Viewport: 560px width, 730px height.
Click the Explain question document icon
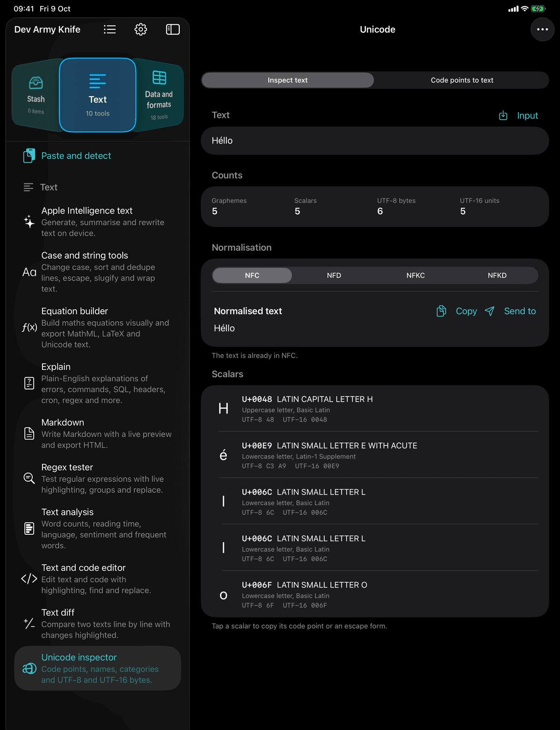click(29, 383)
